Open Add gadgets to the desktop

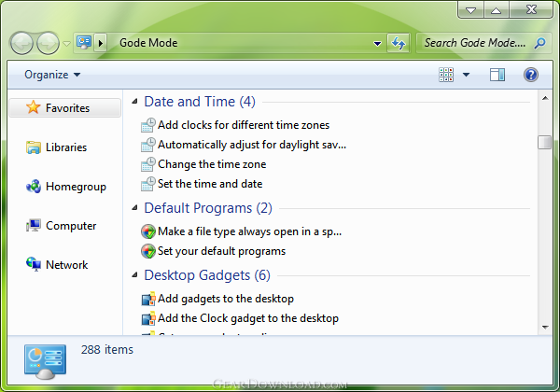tap(226, 299)
